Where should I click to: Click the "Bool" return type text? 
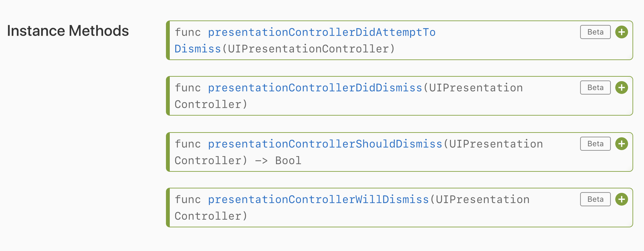(x=288, y=160)
